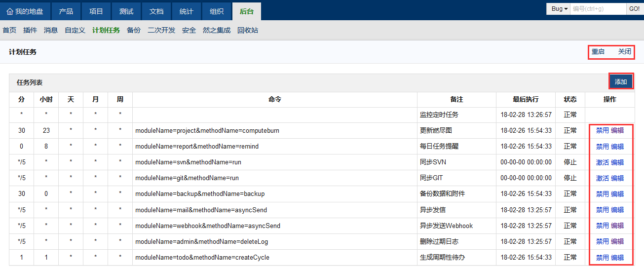Open 我的地盘 home tab
Viewport: 644px width, 269px height.
(25, 11)
